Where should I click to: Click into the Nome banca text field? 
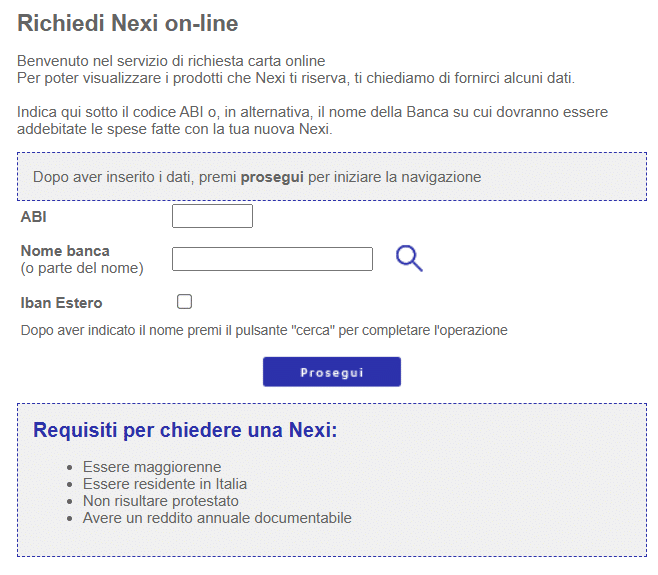(x=272, y=259)
